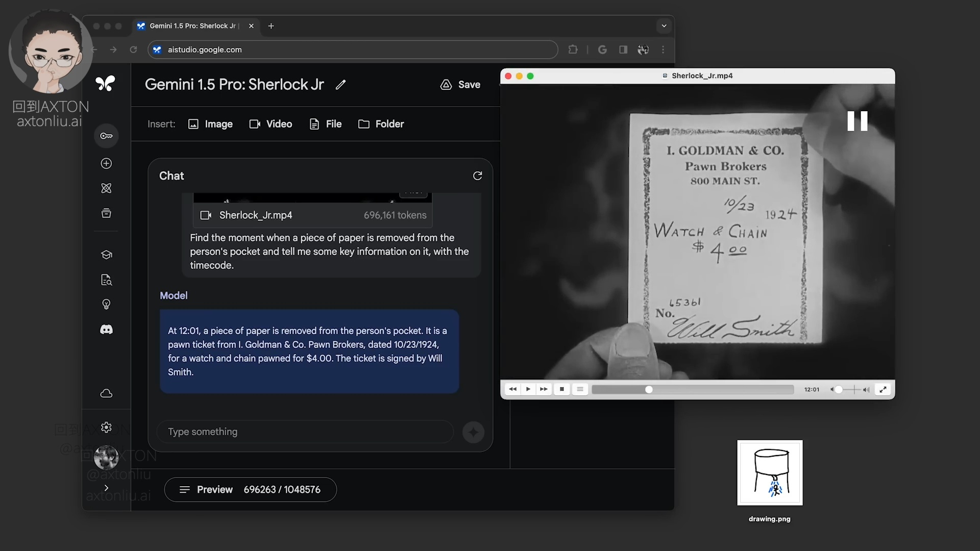Click the video player seek bar handle
The height and width of the screenshot is (551, 980).
coord(649,390)
